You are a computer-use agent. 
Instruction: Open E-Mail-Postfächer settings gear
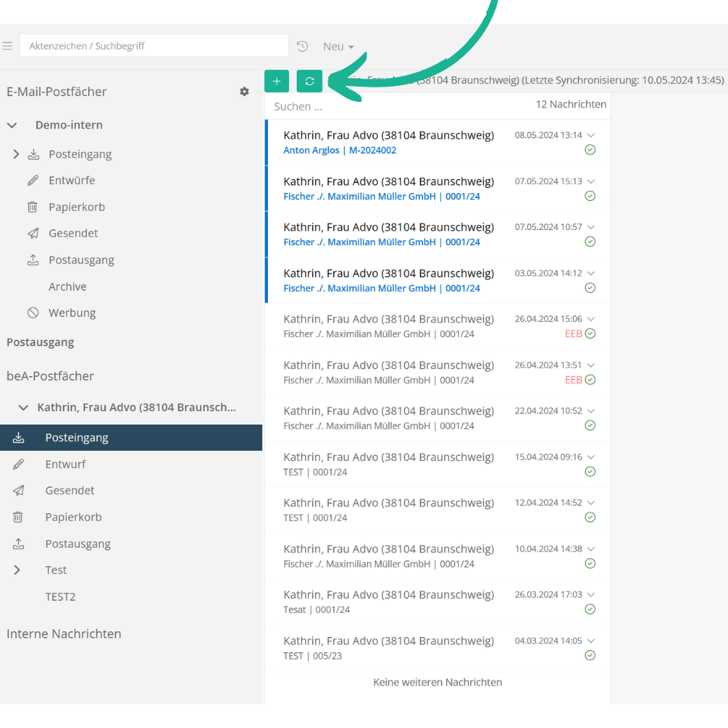pyautogui.click(x=245, y=92)
